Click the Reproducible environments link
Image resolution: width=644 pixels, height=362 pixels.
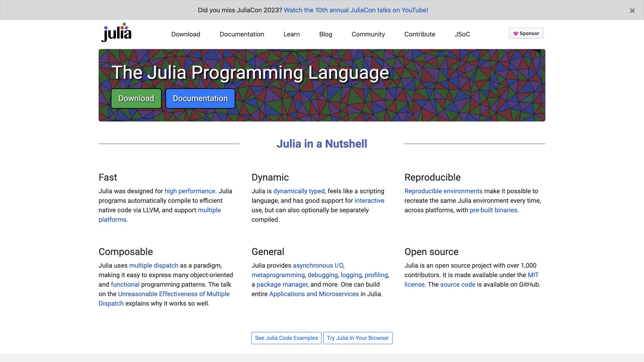click(x=443, y=191)
